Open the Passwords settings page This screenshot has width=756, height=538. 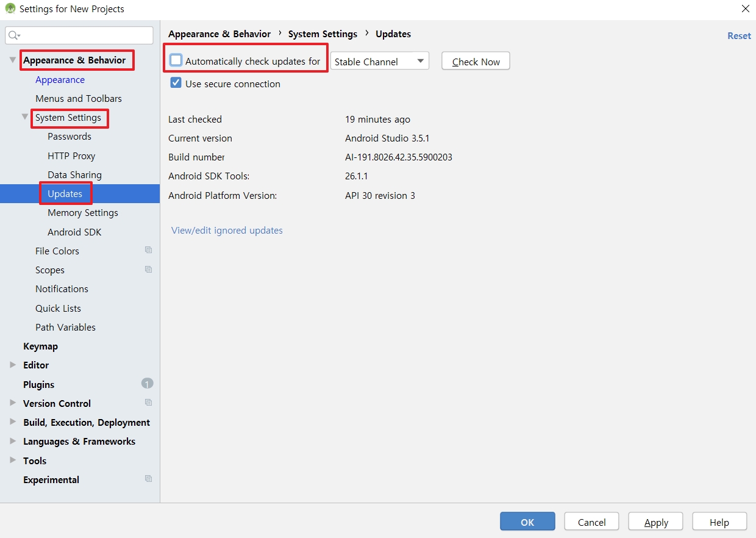pos(70,136)
